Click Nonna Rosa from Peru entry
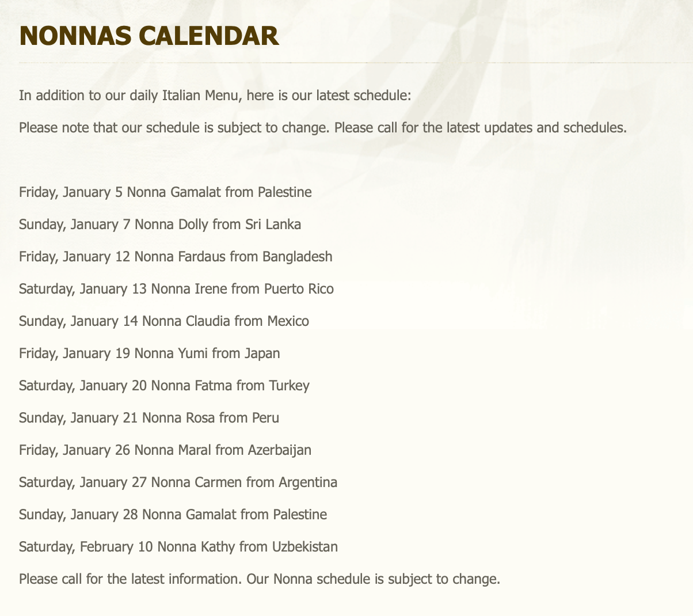 [149, 418]
